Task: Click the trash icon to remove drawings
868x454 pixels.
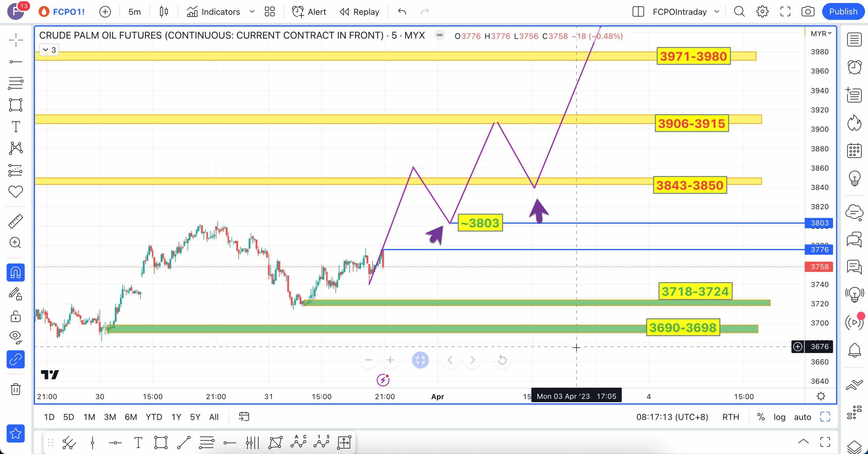Action: point(15,389)
